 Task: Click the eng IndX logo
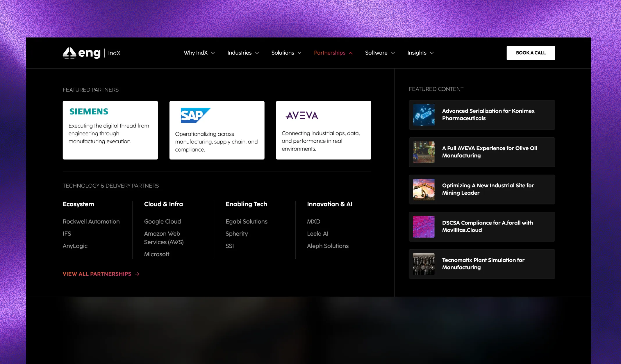92,53
